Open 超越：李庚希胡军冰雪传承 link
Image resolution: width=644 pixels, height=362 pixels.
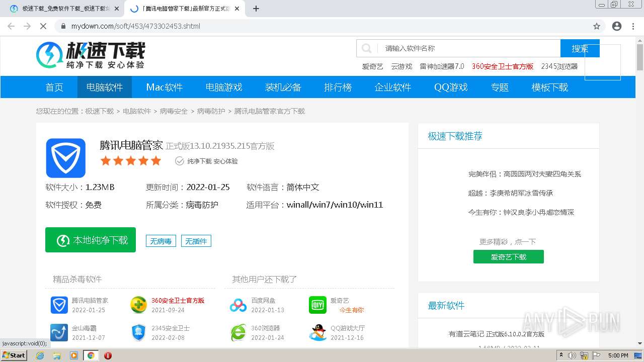click(x=511, y=193)
